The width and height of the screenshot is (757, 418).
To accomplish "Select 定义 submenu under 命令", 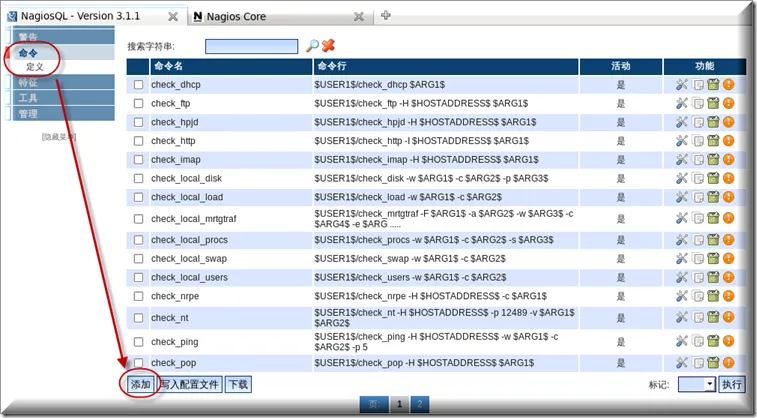I will [x=35, y=67].
